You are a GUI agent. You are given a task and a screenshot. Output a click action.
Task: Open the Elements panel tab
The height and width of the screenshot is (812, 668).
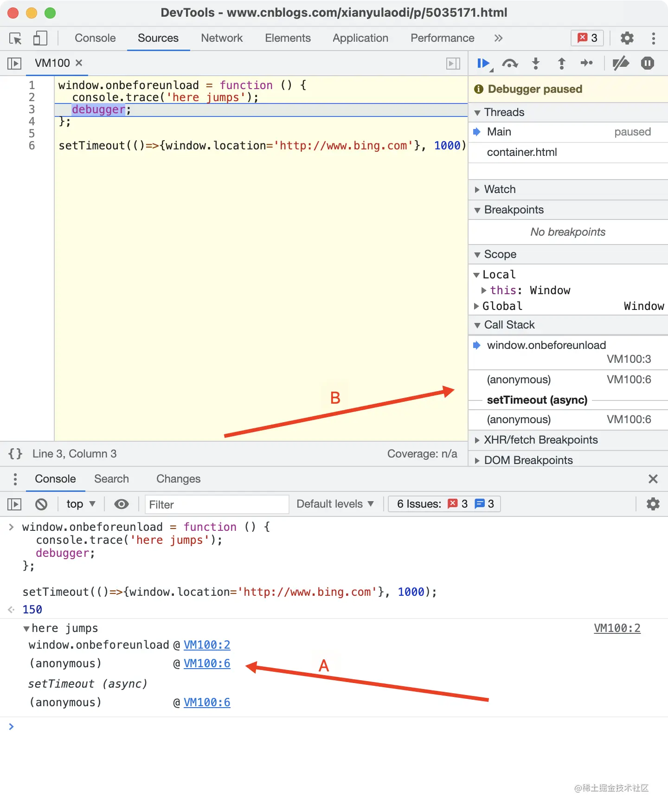[288, 38]
